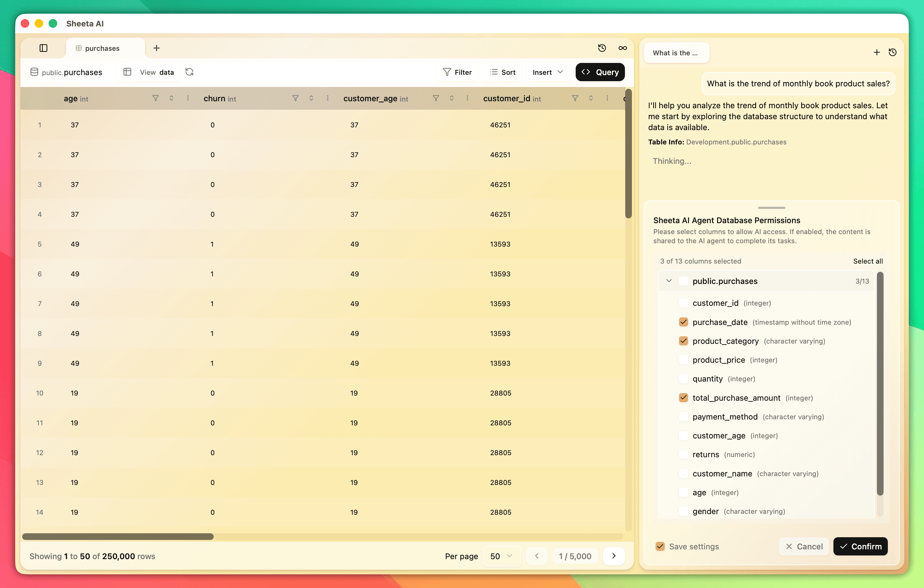
Task: Disable the Save settings checkbox
Action: tap(660, 546)
